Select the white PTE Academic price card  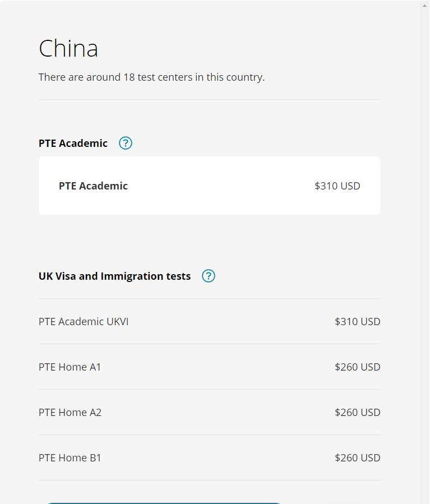point(210,186)
